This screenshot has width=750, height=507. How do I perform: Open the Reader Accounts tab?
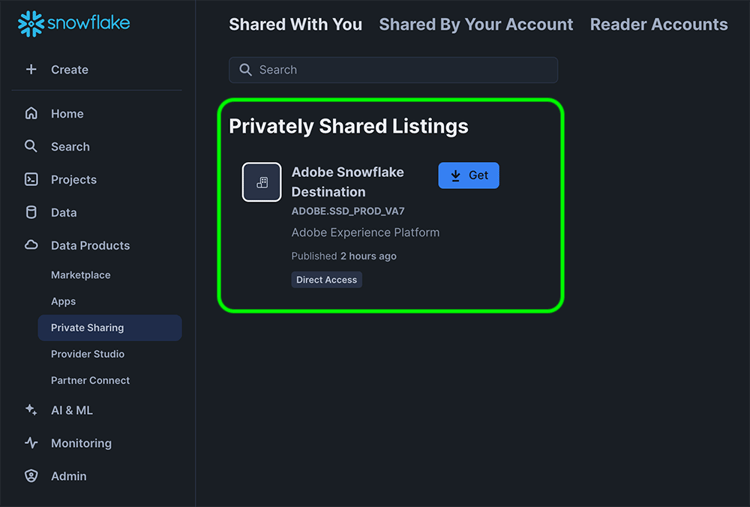point(659,24)
